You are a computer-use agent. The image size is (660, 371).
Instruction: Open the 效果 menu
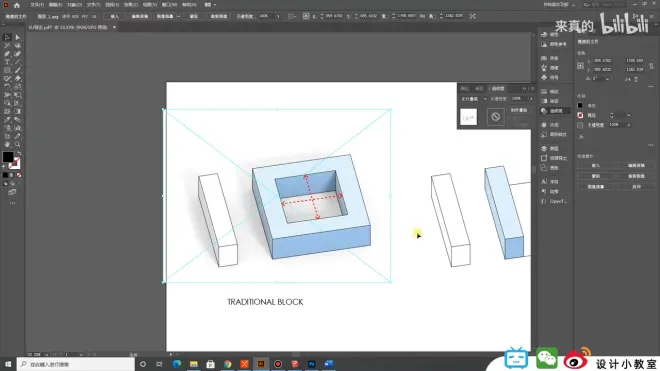(x=131, y=5)
